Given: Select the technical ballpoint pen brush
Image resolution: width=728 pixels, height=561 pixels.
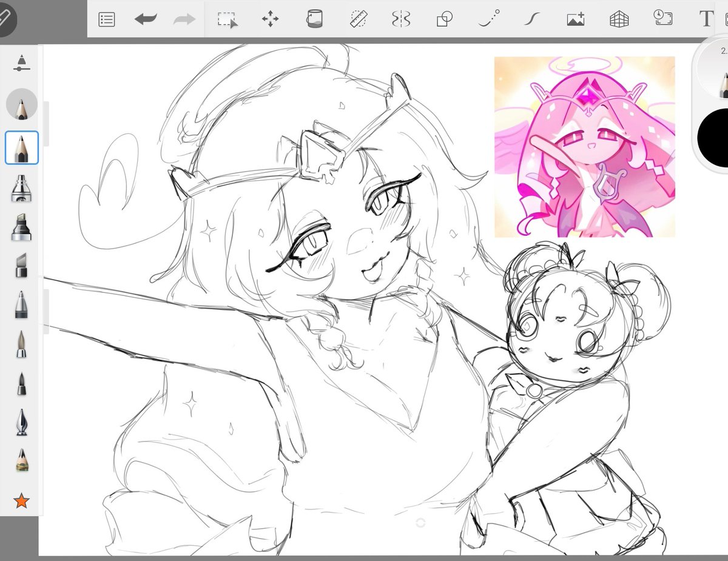Looking at the screenshot, I should [22, 304].
